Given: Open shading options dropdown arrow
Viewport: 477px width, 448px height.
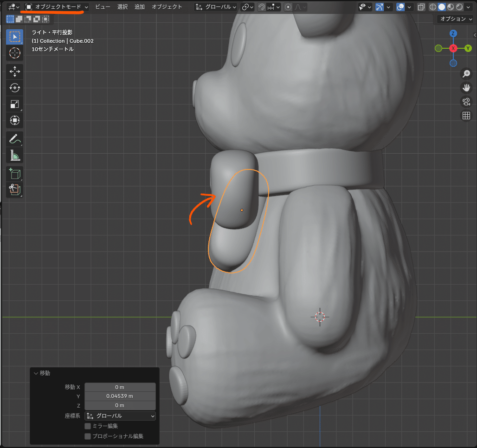Looking at the screenshot, I should pos(468,7).
